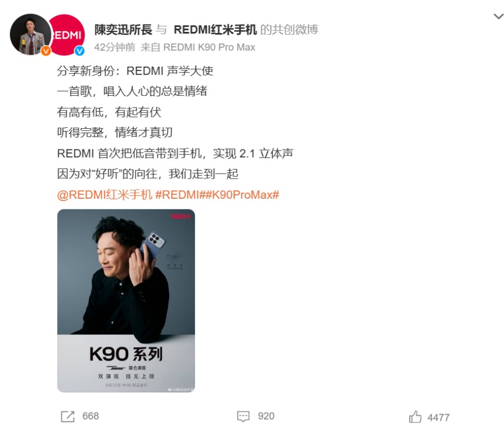This screenshot has height=431, width=504.
Task: Click the comment count 920
Action: tap(266, 416)
